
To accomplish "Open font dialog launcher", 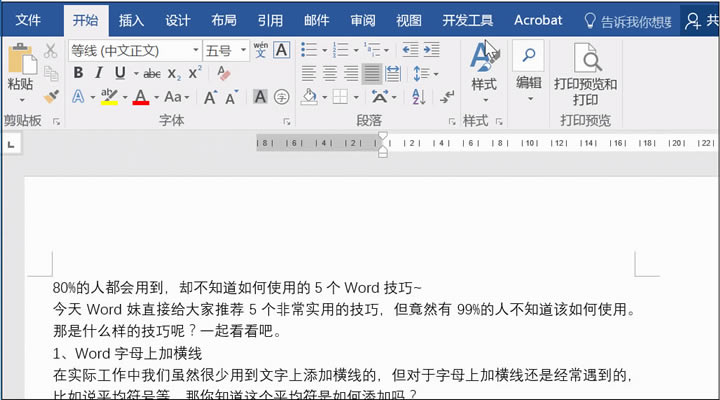I will pos(287,122).
